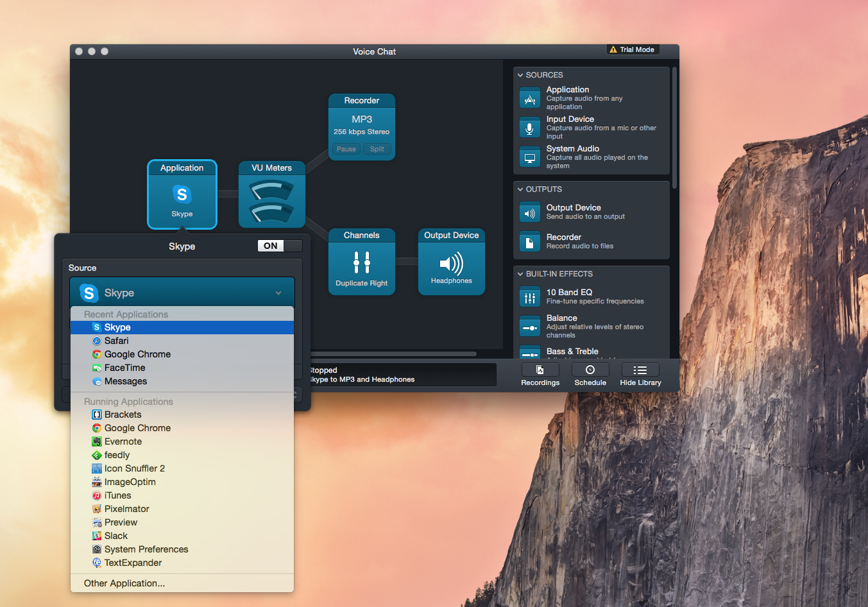Click the Voice Chat window title
The image size is (868, 607).
tap(374, 51)
